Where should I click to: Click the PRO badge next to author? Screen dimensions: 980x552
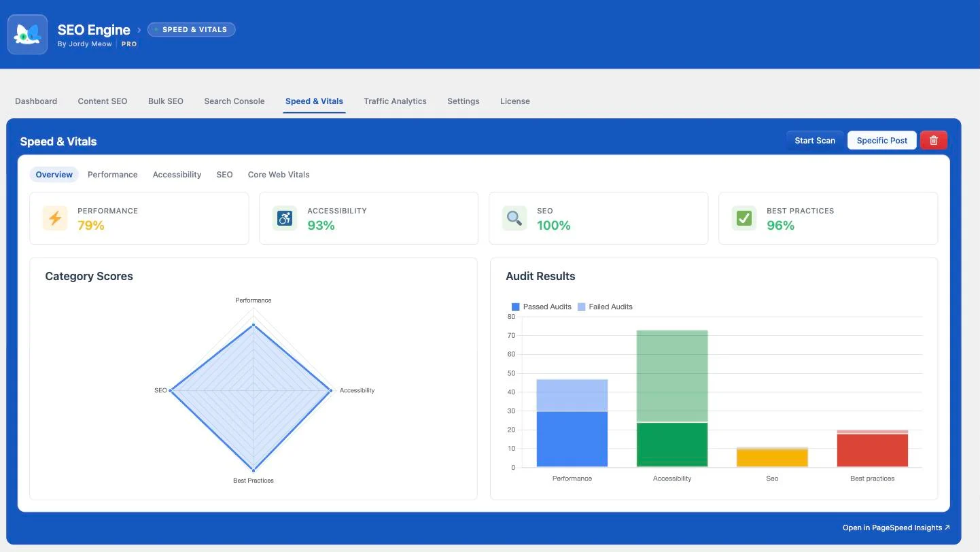click(x=129, y=44)
